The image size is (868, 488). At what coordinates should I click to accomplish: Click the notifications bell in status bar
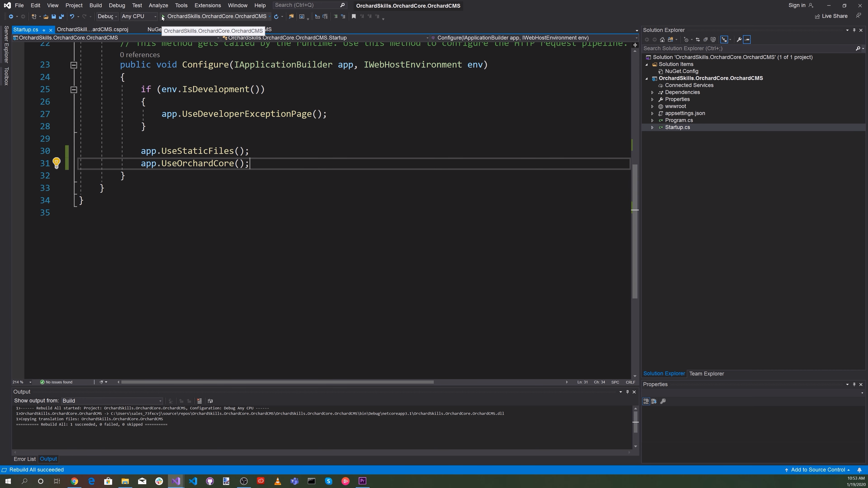click(x=860, y=470)
